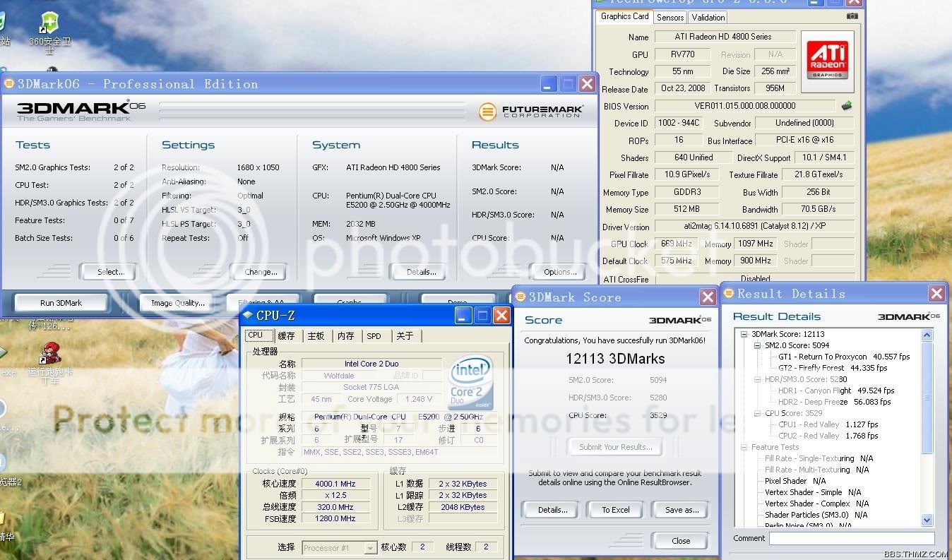Open Image Quality... in 3DMark06
The height and width of the screenshot is (560, 952).
[x=178, y=302]
